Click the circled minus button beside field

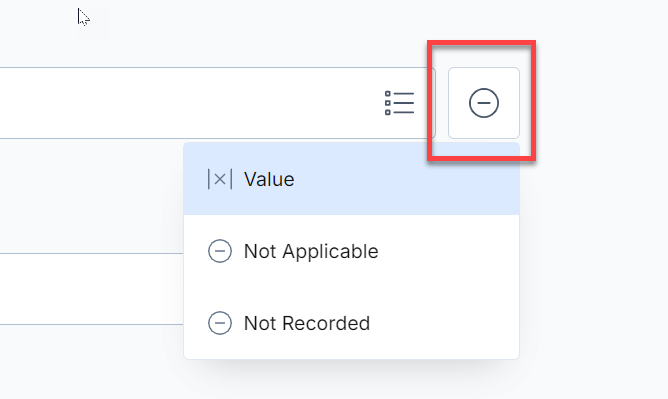click(x=484, y=103)
